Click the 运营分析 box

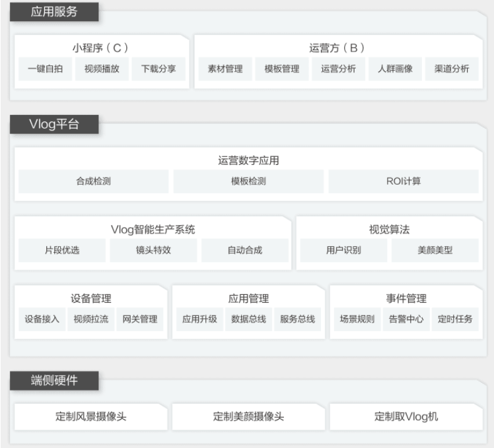(x=338, y=69)
